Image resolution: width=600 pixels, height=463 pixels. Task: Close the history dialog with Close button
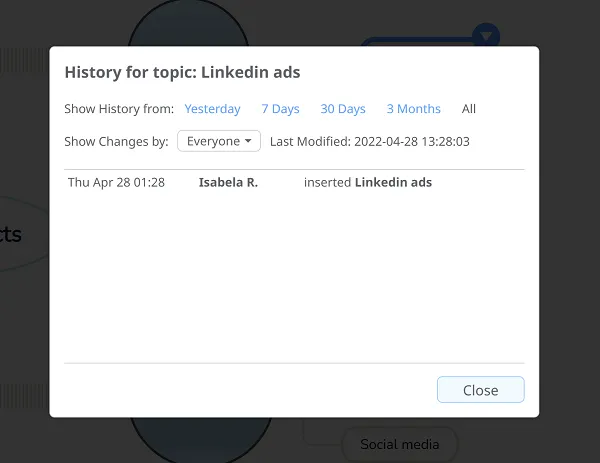480,390
